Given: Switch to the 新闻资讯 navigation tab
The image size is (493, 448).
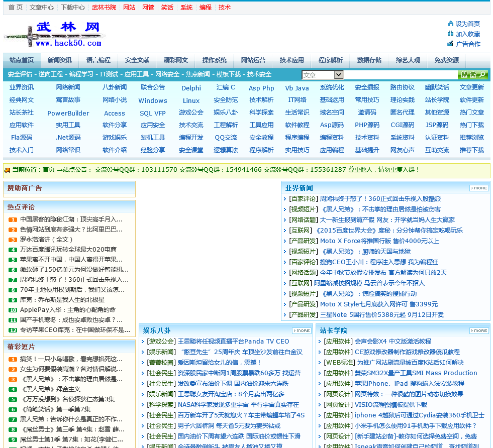Looking at the screenshot, I should (60, 60).
